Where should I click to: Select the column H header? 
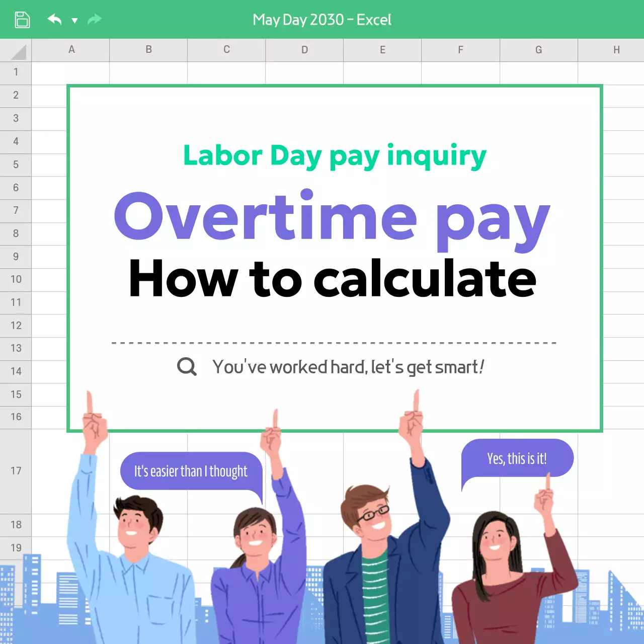coord(616,50)
